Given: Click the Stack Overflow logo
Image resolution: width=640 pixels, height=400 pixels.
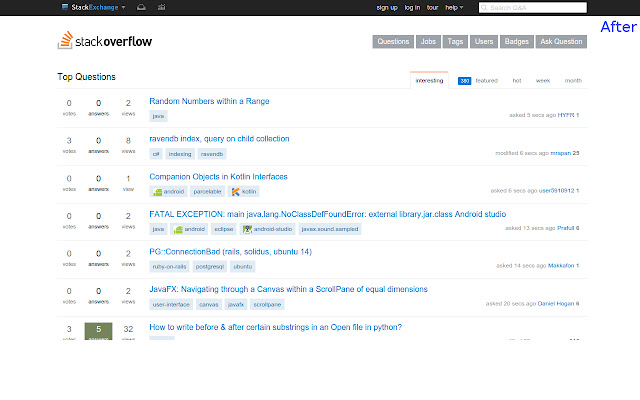Looking at the screenshot, I should point(105,41).
